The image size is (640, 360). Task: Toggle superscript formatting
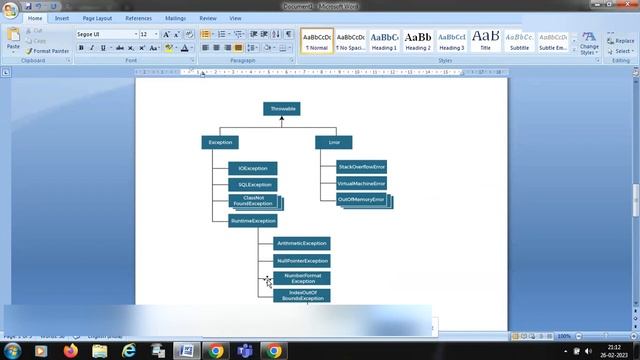pyautogui.click(x=142, y=48)
